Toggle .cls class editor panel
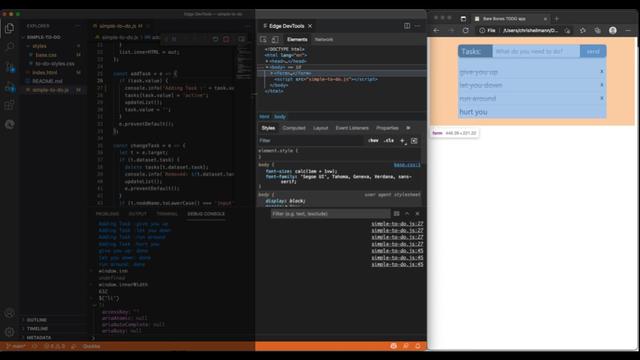Screen dimensions: 640x360 tap(389, 140)
